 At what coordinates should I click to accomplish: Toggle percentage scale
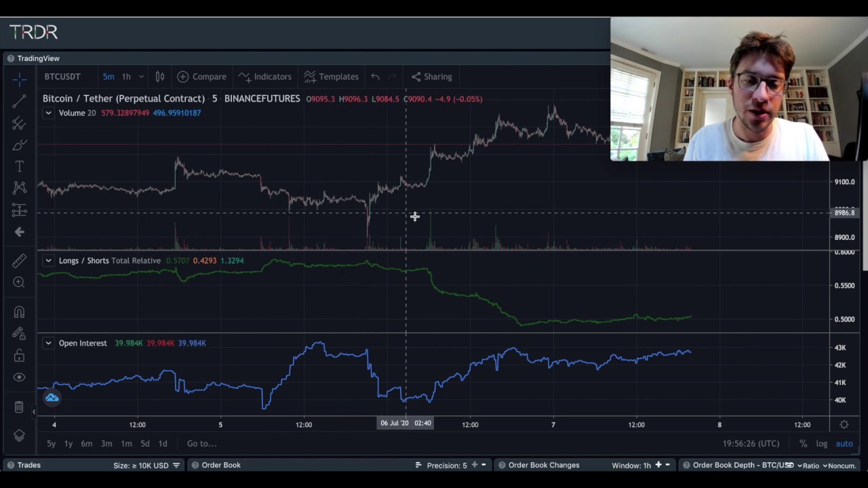[803, 443]
